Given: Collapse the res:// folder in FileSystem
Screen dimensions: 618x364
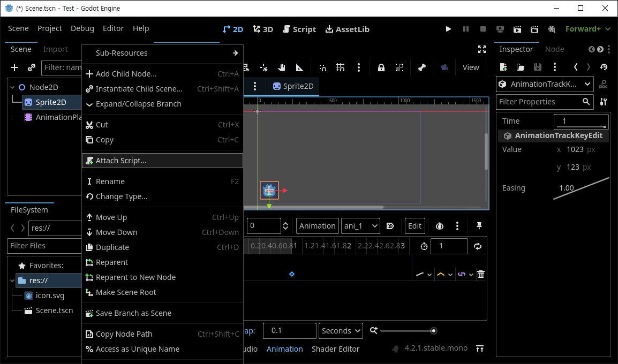Looking at the screenshot, I should (12, 280).
